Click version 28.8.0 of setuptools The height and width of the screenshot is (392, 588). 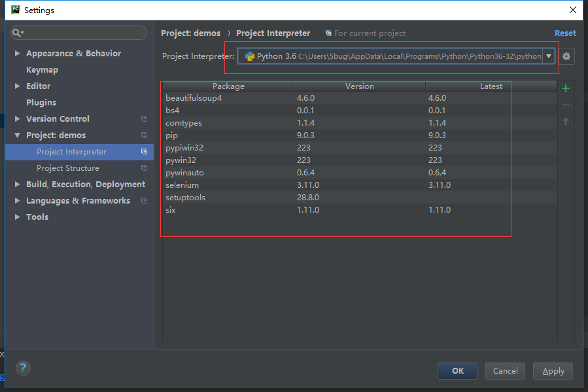click(x=308, y=198)
